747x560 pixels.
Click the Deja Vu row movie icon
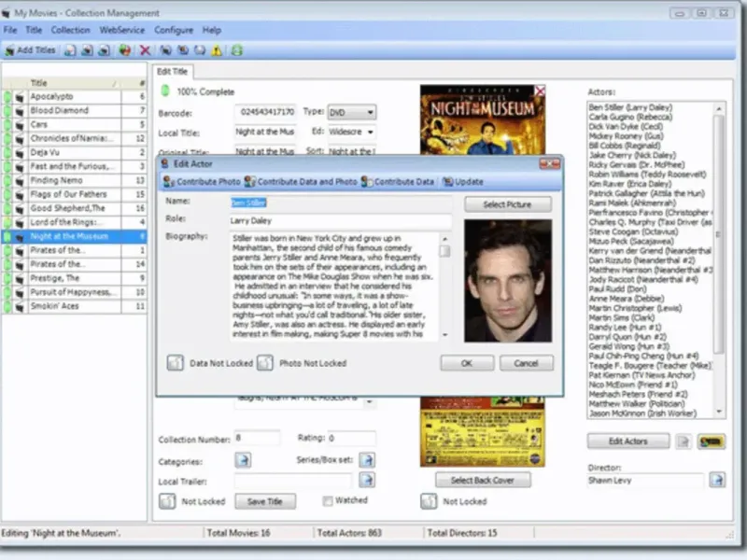pyautogui.click(x=20, y=153)
